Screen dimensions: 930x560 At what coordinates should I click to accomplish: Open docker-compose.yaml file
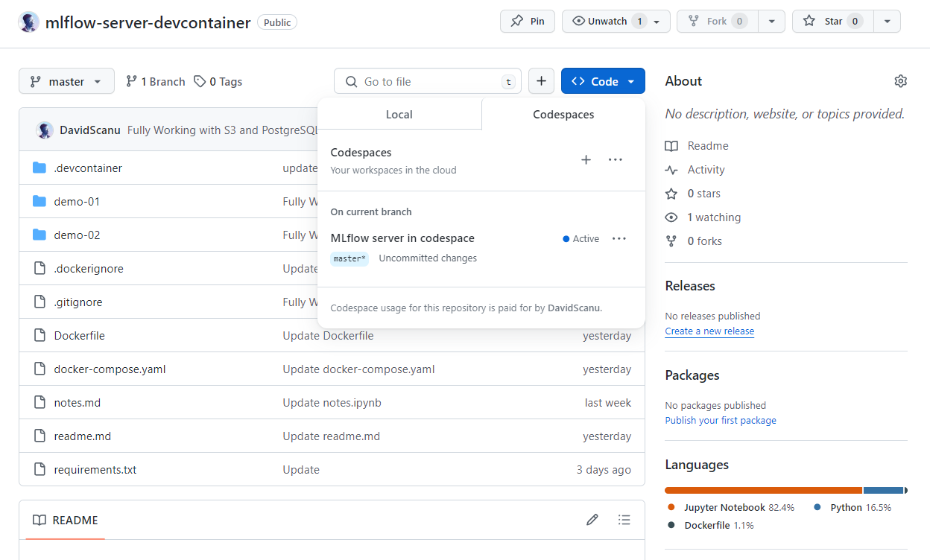point(110,369)
